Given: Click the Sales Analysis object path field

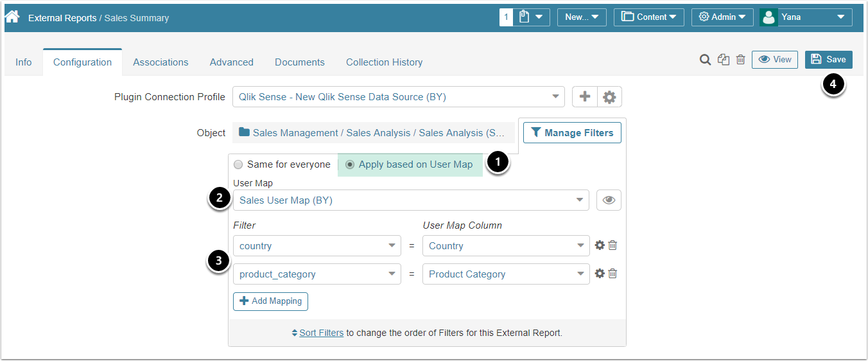Looking at the screenshot, I should tap(374, 133).
